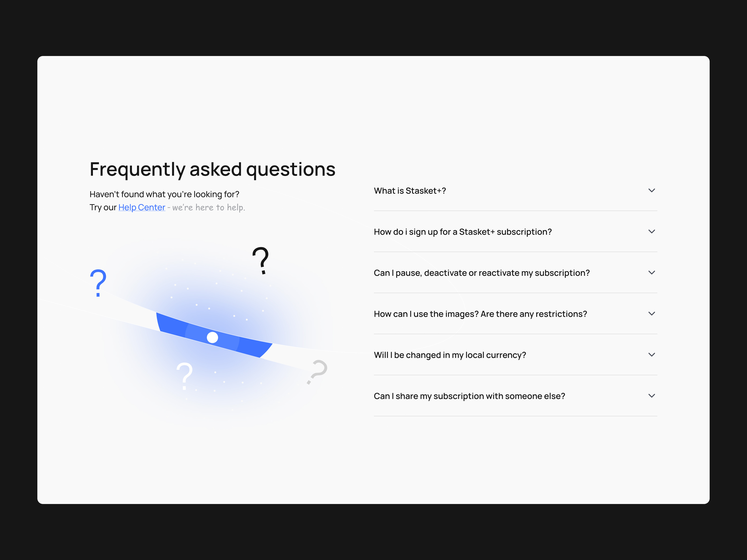Click the chevron for the pause subscription question

click(x=652, y=272)
